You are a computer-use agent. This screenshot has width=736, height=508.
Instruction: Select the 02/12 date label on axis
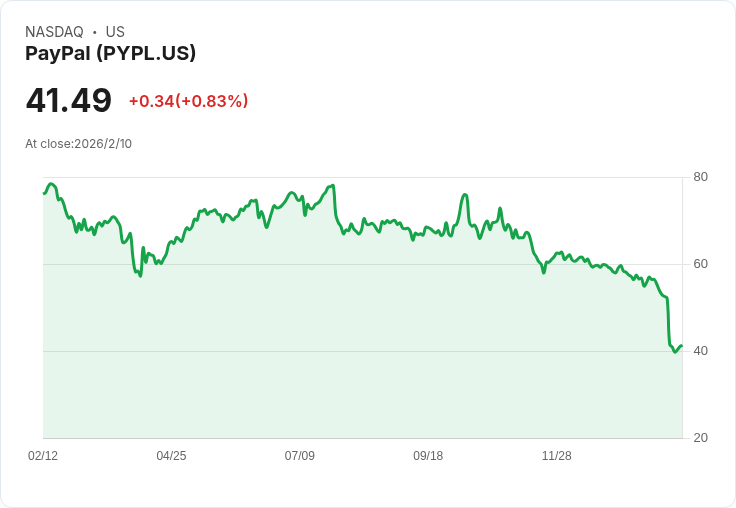43,455
